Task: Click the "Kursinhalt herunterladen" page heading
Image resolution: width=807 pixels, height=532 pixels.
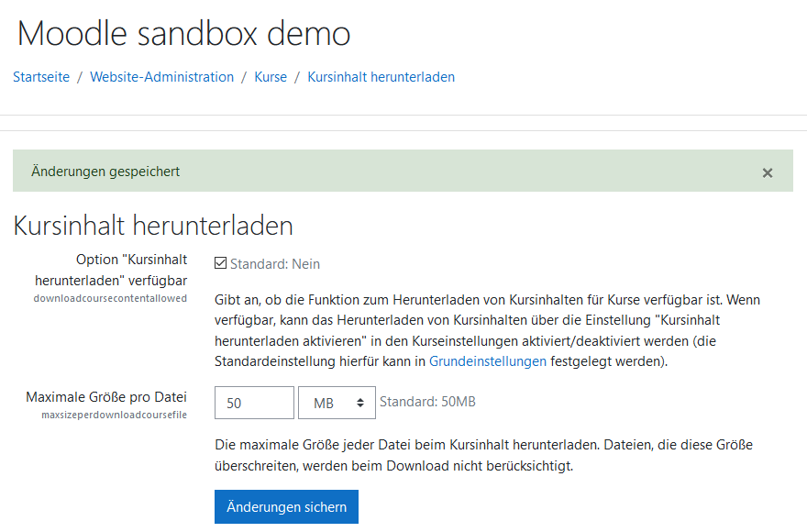Action: point(153,226)
